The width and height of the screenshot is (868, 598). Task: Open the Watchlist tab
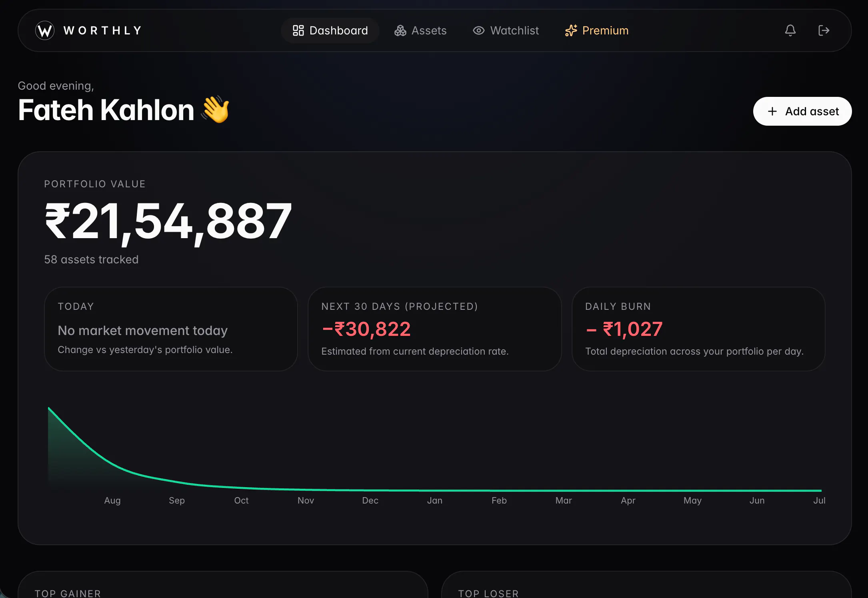(506, 30)
